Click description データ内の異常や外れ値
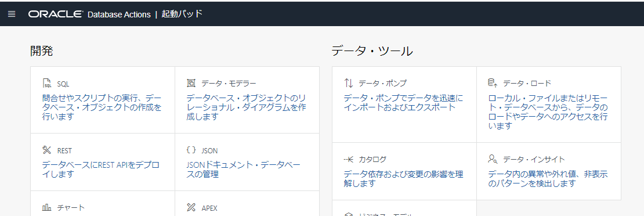The width and height of the screenshot is (644, 216). (548, 179)
